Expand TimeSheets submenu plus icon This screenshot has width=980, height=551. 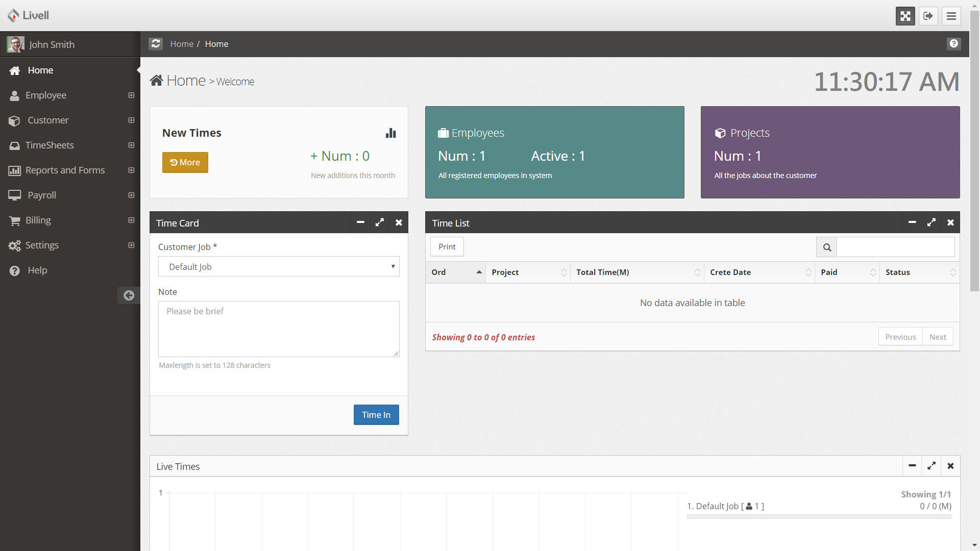point(131,145)
